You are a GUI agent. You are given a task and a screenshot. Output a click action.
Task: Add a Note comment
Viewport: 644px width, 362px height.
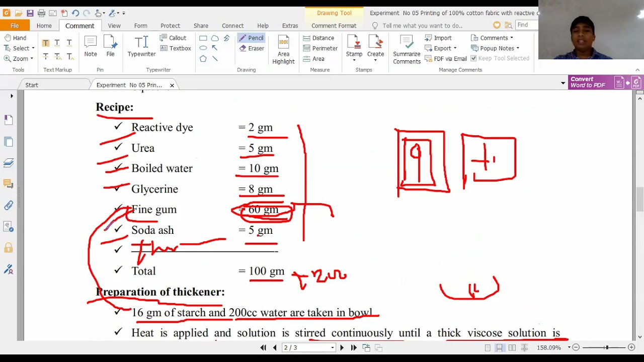pyautogui.click(x=91, y=46)
